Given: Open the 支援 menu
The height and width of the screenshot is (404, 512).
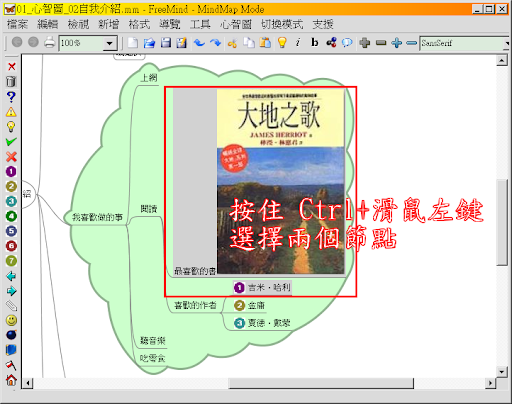Looking at the screenshot, I should [x=323, y=24].
